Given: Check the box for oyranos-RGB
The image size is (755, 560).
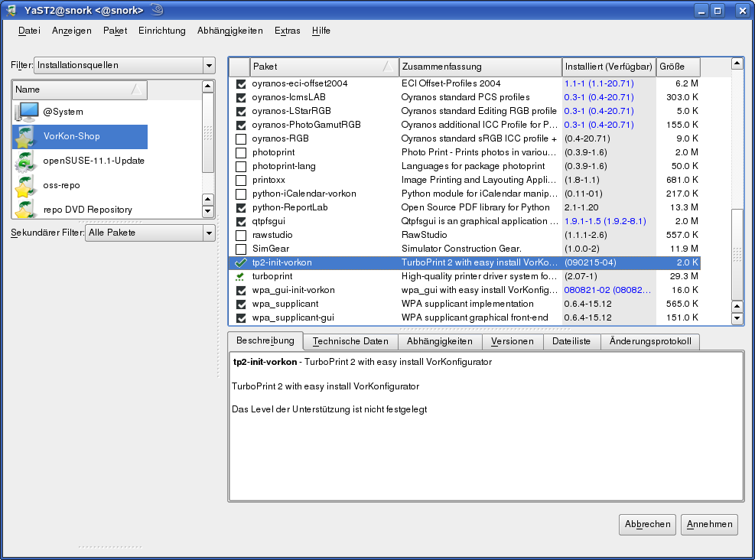Looking at the screenshot, I should [241, 139].
